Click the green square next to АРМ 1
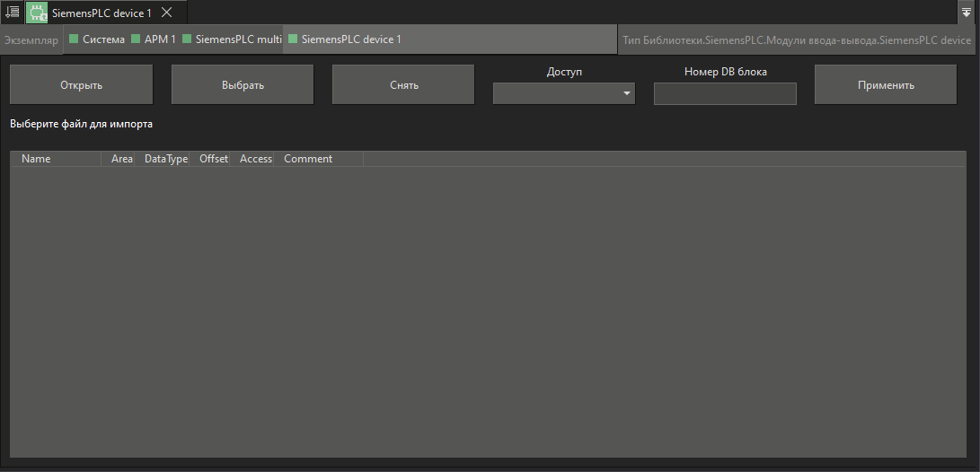 (x=136, y=39)
